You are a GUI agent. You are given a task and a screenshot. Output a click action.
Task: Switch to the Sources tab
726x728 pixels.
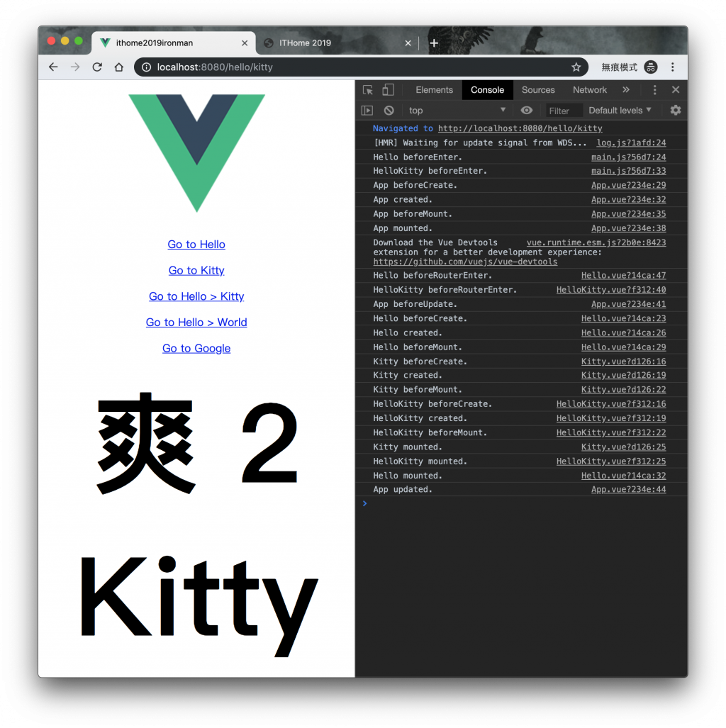pyautogui.click(x=538, y=89)
